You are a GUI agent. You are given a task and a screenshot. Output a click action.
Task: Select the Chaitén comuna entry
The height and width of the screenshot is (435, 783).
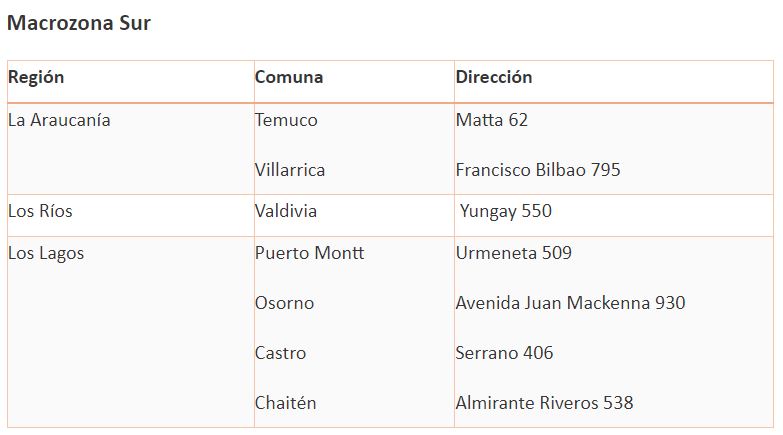coord(286,403)
